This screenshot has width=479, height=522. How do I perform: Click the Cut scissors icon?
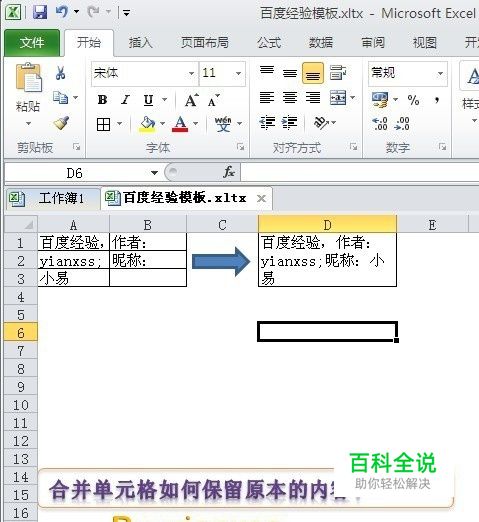60,73
